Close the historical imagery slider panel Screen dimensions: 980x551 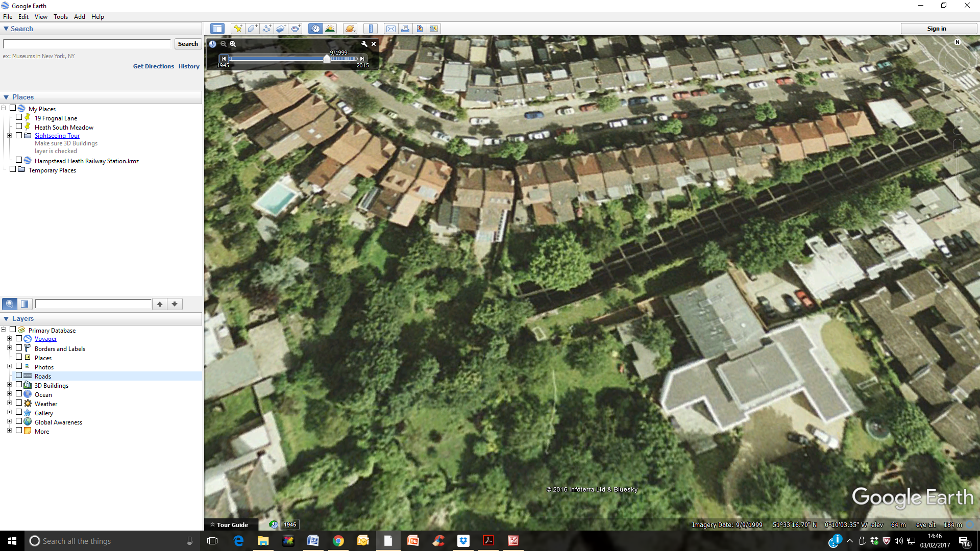click(x=374, y=44)
